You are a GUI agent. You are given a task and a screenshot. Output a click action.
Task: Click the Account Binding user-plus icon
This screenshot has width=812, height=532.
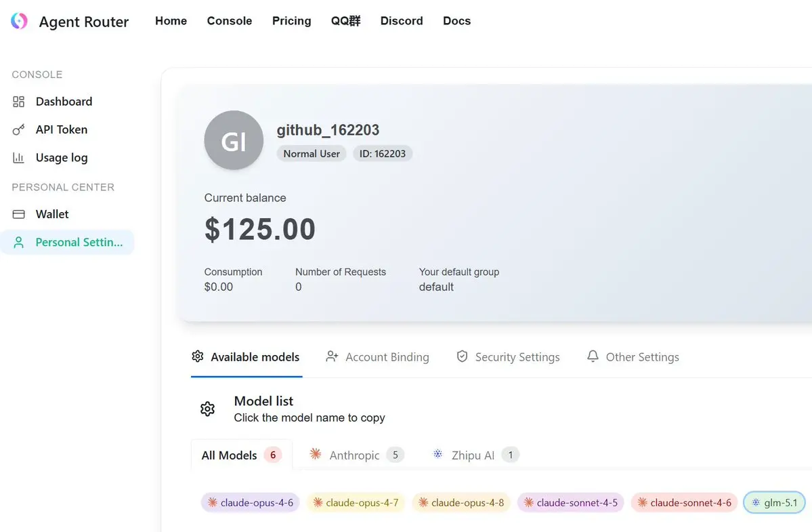332,356
